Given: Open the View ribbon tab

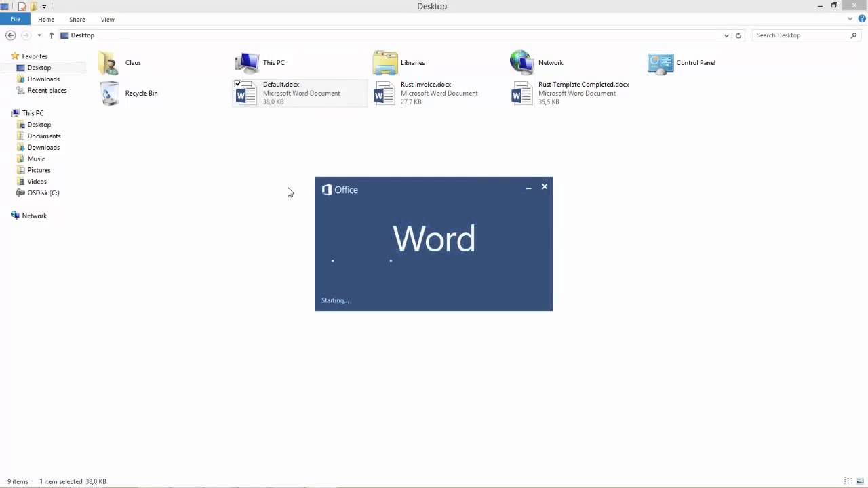Looking at the screenshot, I should pos(107,20).
